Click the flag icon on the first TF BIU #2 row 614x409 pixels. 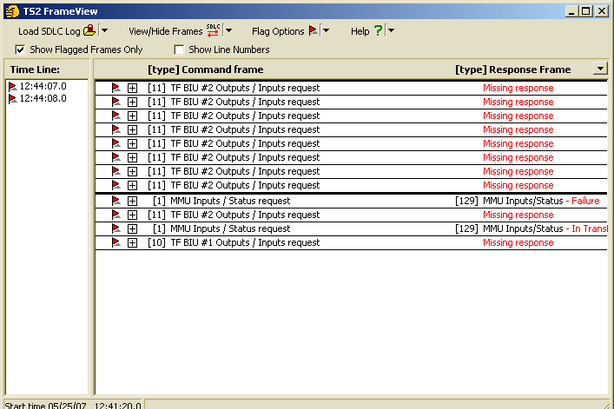click(116, 88)
